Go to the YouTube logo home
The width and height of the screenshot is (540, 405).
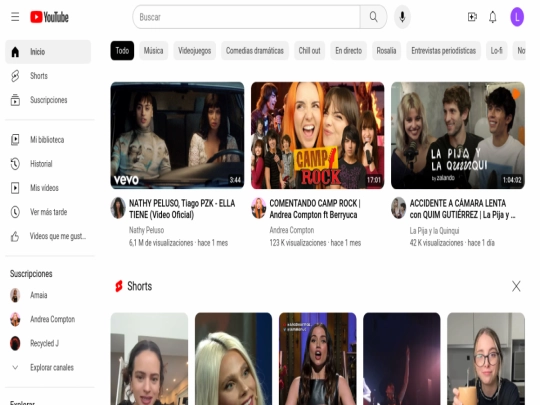(x=49, y=17)
